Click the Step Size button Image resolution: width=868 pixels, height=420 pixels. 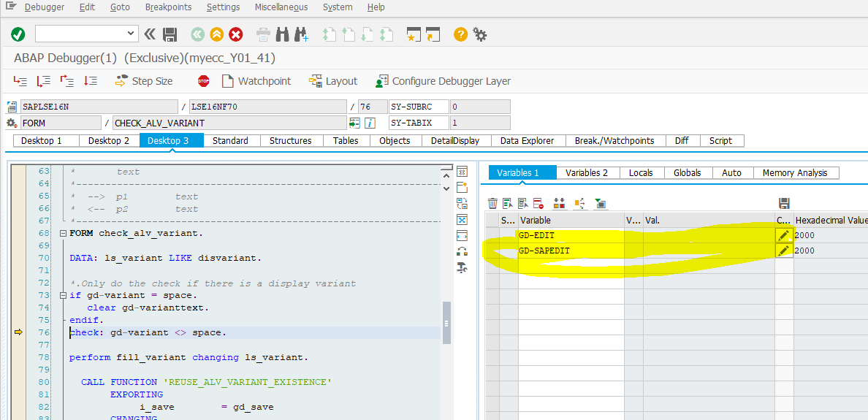pyautogui.click(x=143, y=81)
